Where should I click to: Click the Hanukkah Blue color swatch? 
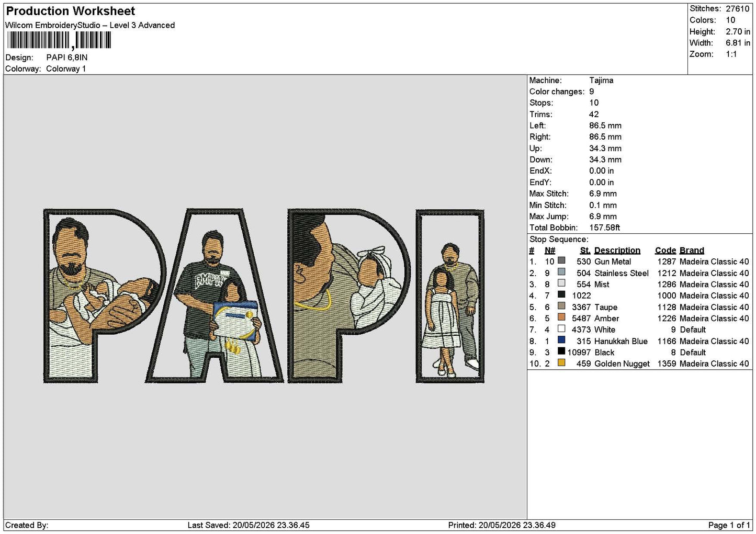point(561,340)
